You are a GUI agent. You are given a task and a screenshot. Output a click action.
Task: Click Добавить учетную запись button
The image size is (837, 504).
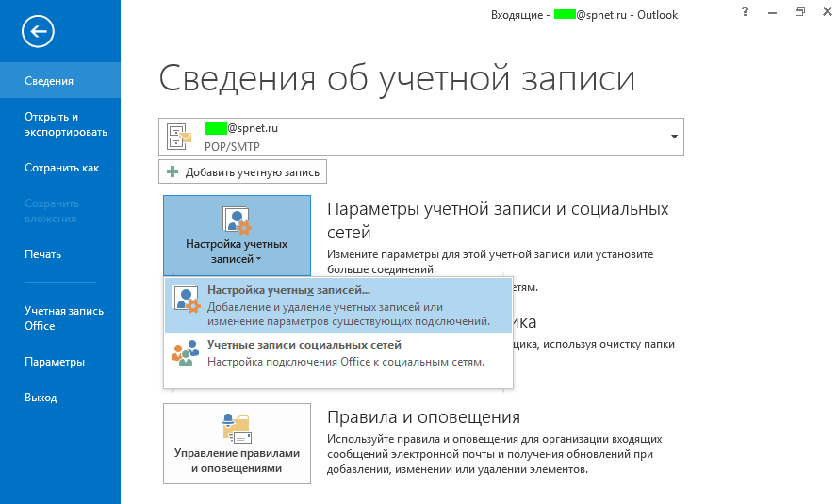click(242, 171)
